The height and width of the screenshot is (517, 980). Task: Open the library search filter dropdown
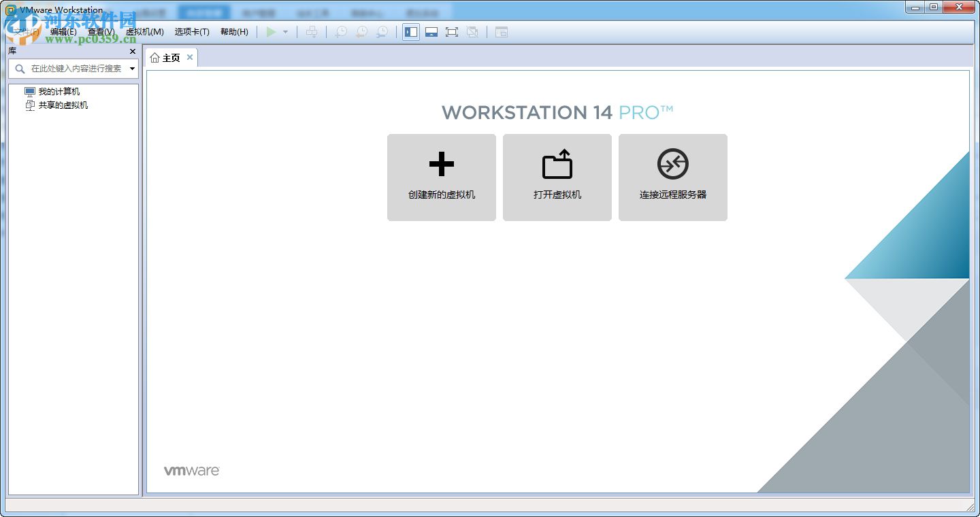click(x=132, y=68)
